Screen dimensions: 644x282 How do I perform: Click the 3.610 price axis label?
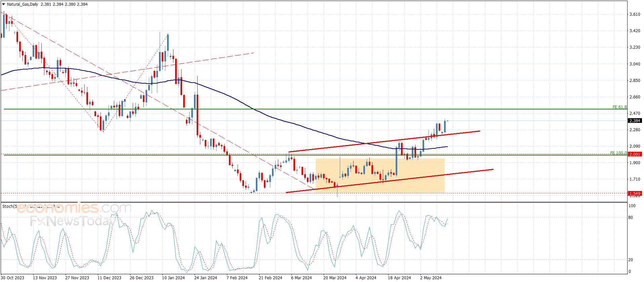tap(635, 14)
